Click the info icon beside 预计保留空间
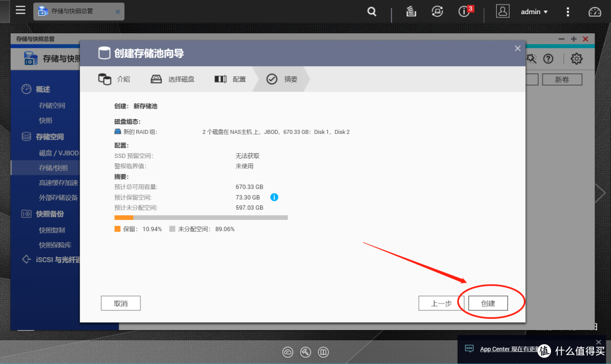The width and height of the screenshot is (611, 364). [274, 197]
